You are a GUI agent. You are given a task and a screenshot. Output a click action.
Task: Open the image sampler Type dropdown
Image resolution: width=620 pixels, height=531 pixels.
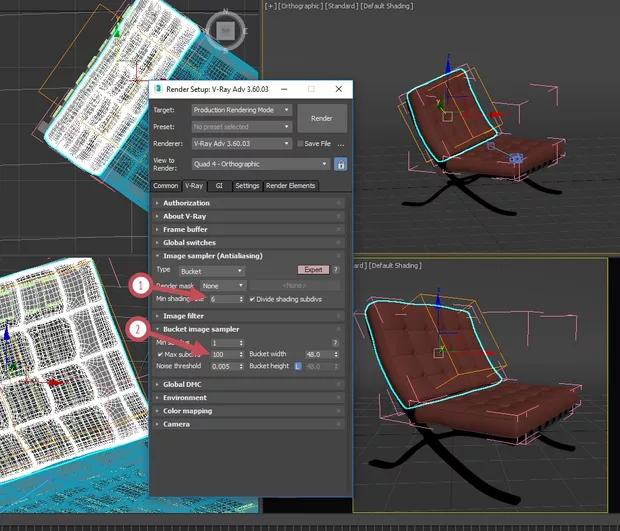tap(211, 271)
